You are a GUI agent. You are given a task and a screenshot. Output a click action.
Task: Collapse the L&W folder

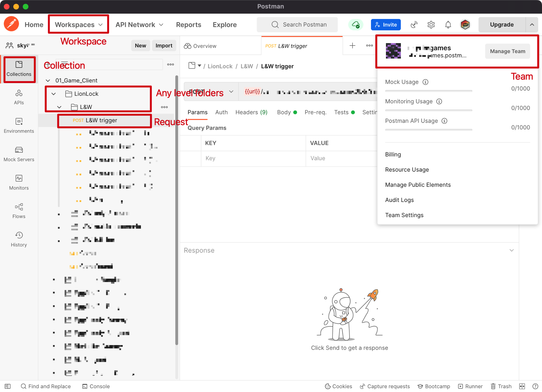click(x=59, y=107)
